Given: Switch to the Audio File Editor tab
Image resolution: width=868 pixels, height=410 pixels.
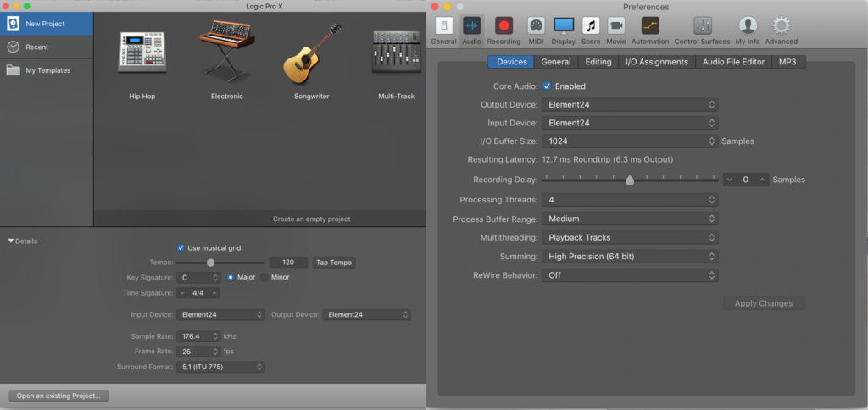Looking at the screenshot, I should click(x=733, y=62).
